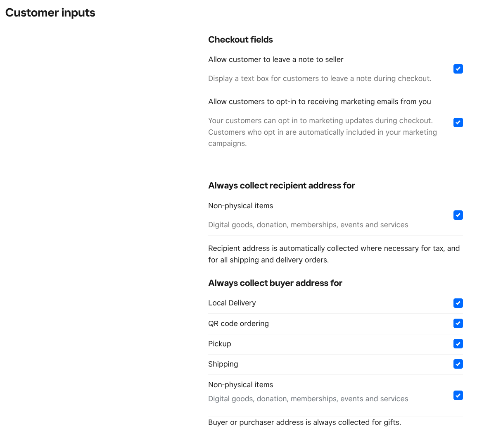Uncheck buyer address Non-physical items checkbox
496x448 pixels.
pos(458,396)
